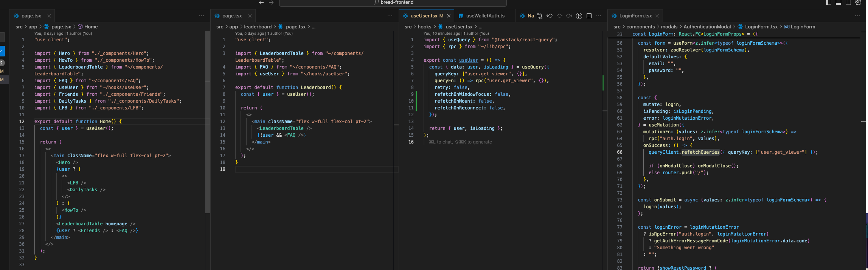Click the 'refetchOnWindowFocus: false' line in useUser
868x270 pixels.
(472, 94)
